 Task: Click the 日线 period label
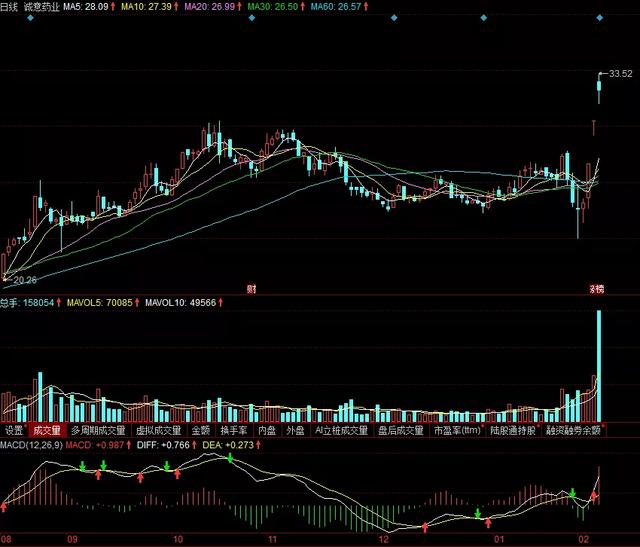(9, 7)
